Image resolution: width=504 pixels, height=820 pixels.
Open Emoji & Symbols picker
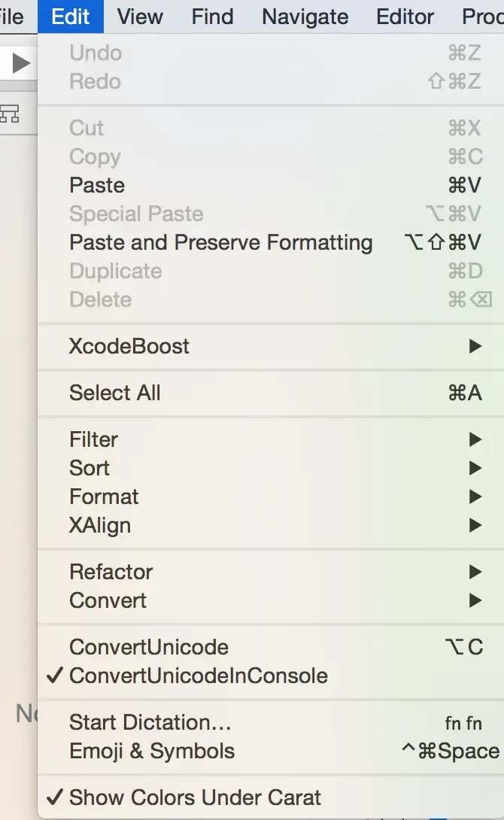[x=152, y=751]
